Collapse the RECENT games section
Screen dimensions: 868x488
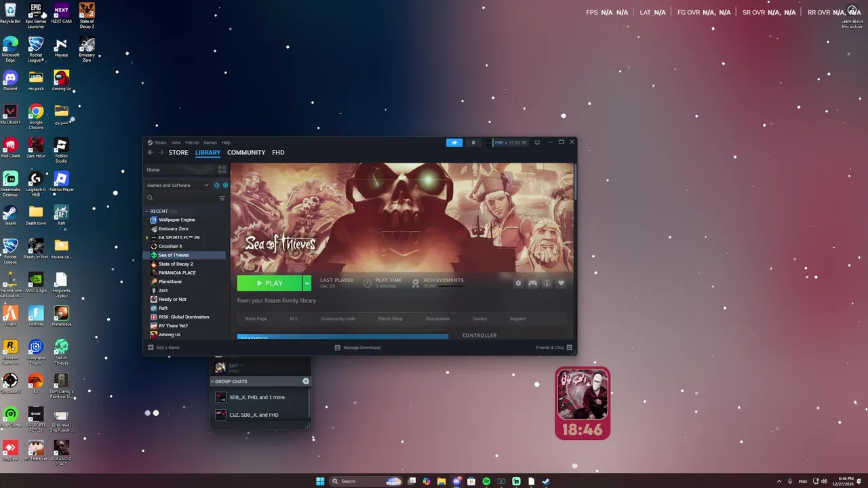[x=146, y=211]
